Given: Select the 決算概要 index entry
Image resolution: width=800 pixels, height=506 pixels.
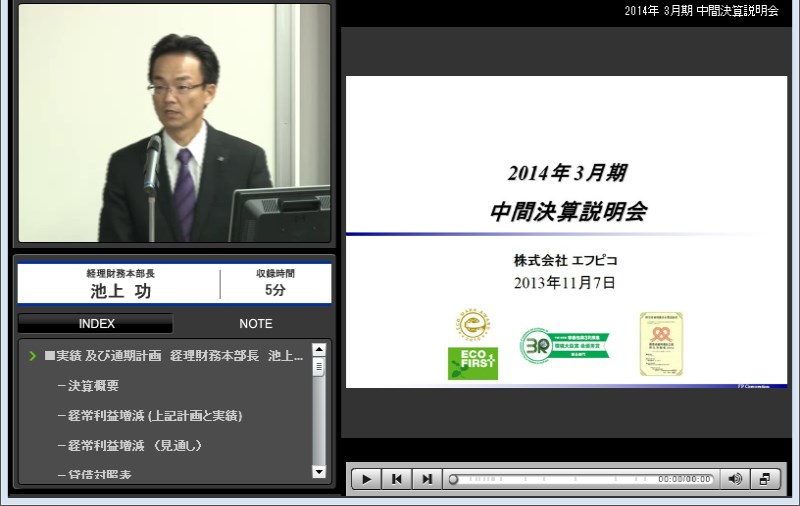Looking at the screenshot, I should tap(88, 386).
